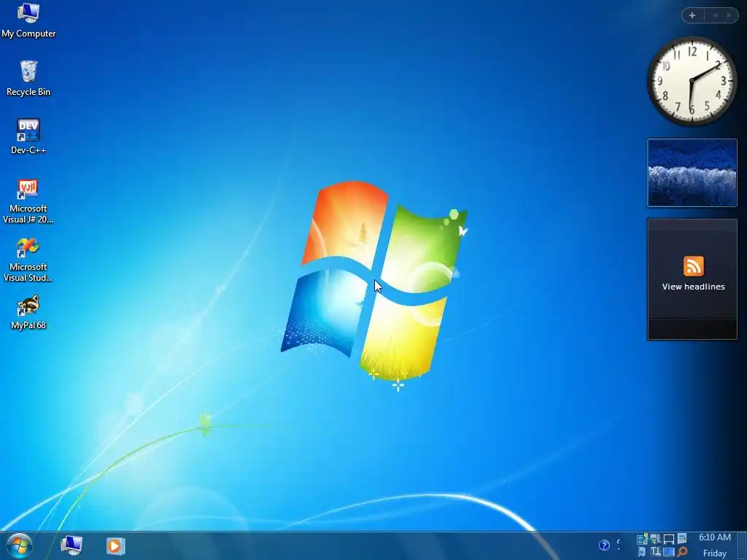The width and height of the screenshot is (747, 560).
Task: Click the analog clock gadget
Action: click(x=692, y=81)
